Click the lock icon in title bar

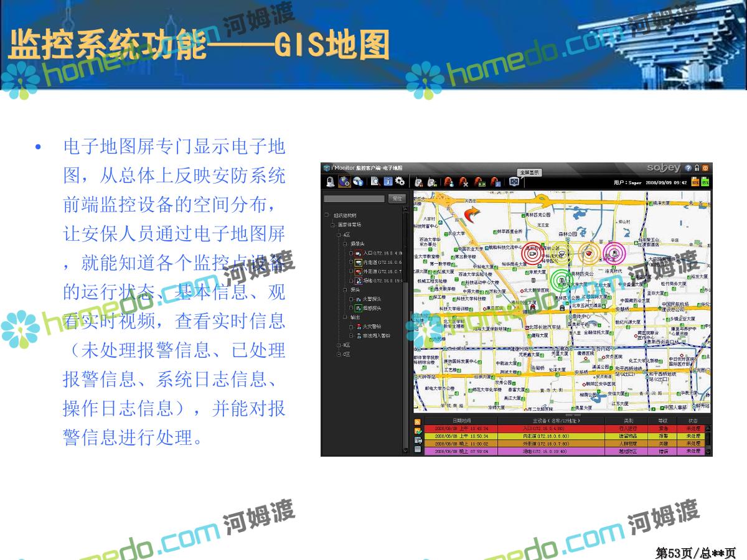point(697,168)
